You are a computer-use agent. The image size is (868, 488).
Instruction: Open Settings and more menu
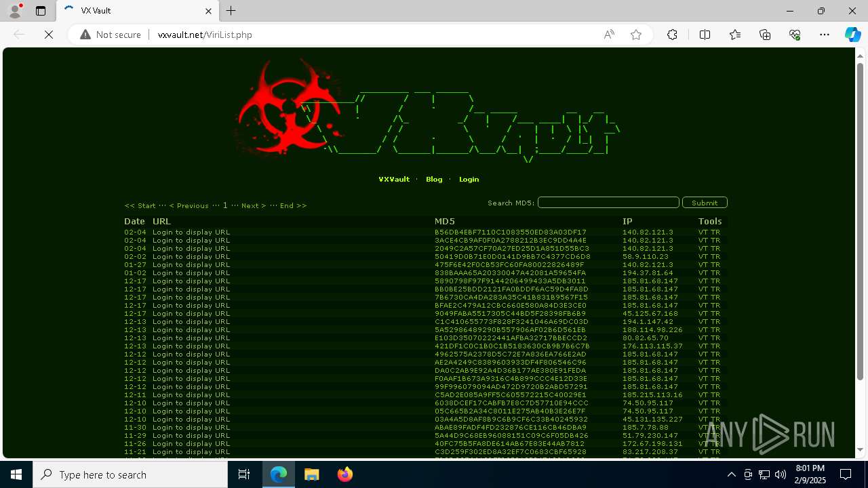pos(825,35)
